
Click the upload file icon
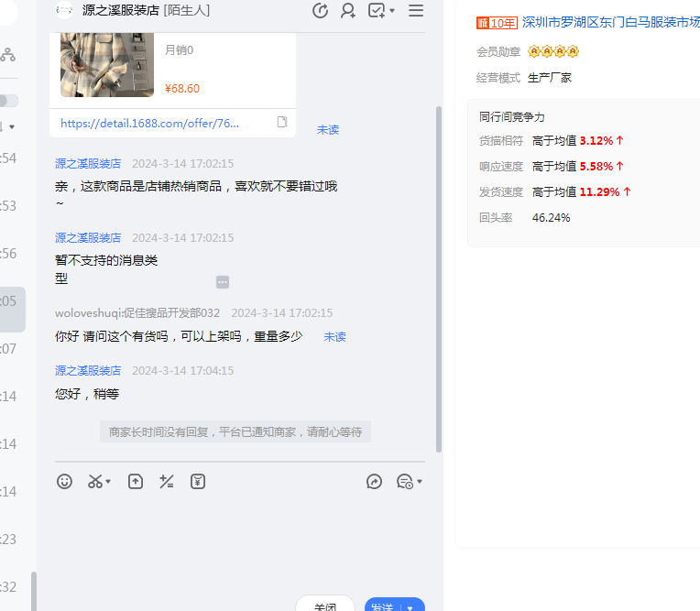click(x=136, y=481)
